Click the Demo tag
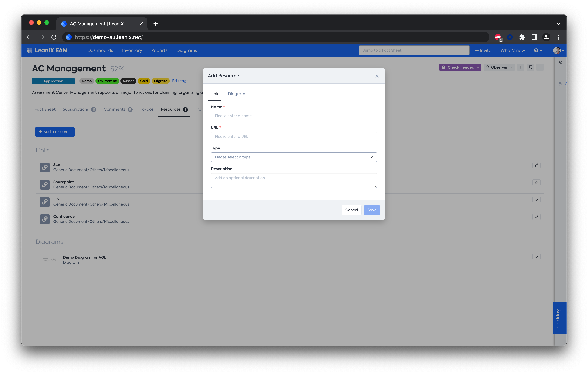The height and width of the screenshot is (374, 588). coord(87,81)
